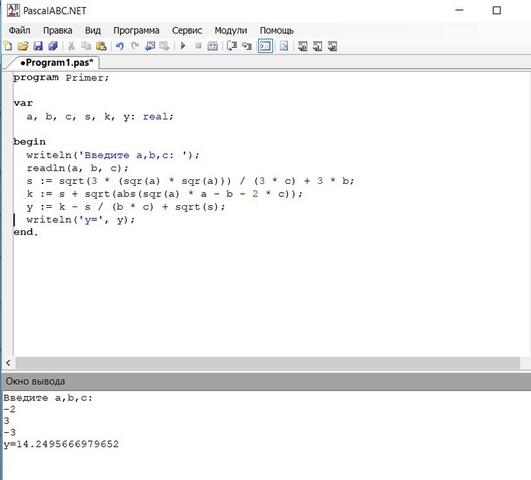This screenshot has width=531, height=480.
Task: Click the writeln('y=', y) line
Action: [81, 220]
